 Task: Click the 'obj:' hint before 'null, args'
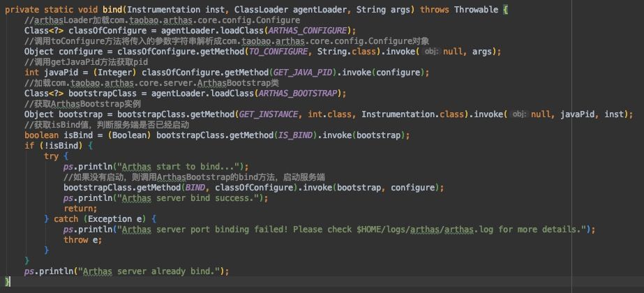[431, 52]
